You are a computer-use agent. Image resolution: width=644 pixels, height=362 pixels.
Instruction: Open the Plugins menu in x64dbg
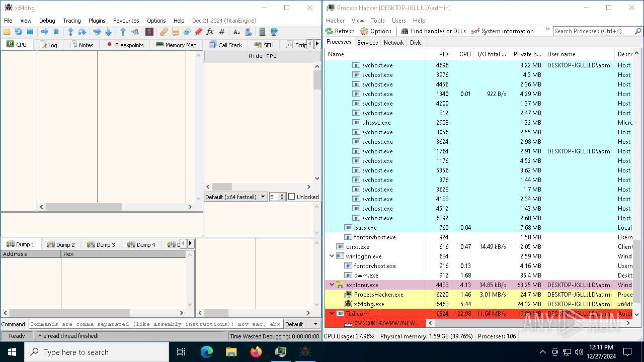pos(97,21)
